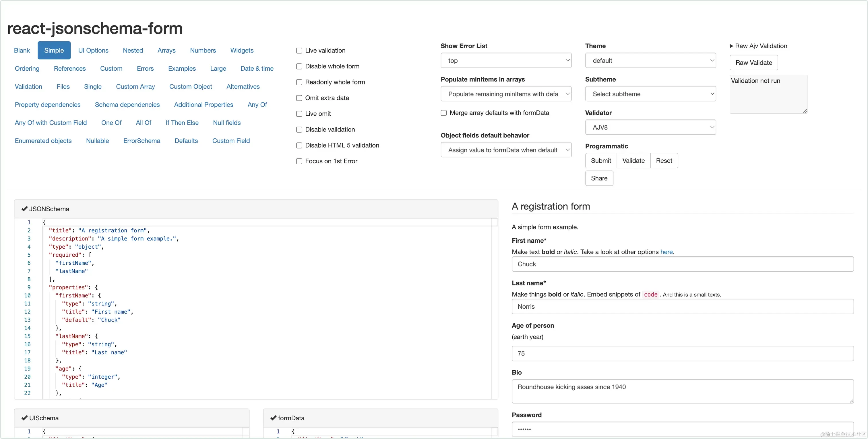This screenshot has height=439, width=868.
Task: Open the Validator dropdown showing AJV8
Action: [650, 127]
